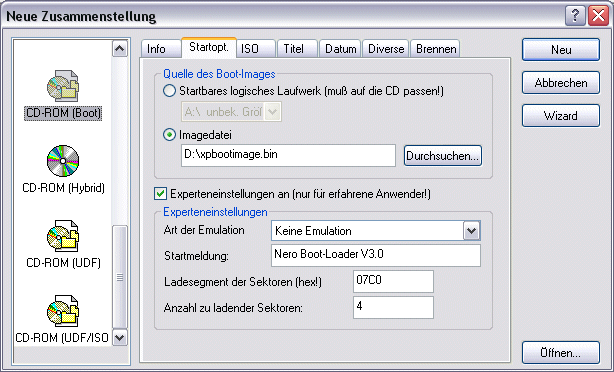The height and width of the screenshot is (372, 614).
Task: Switch to the Startopt. tab
Action: click(209, 47)
